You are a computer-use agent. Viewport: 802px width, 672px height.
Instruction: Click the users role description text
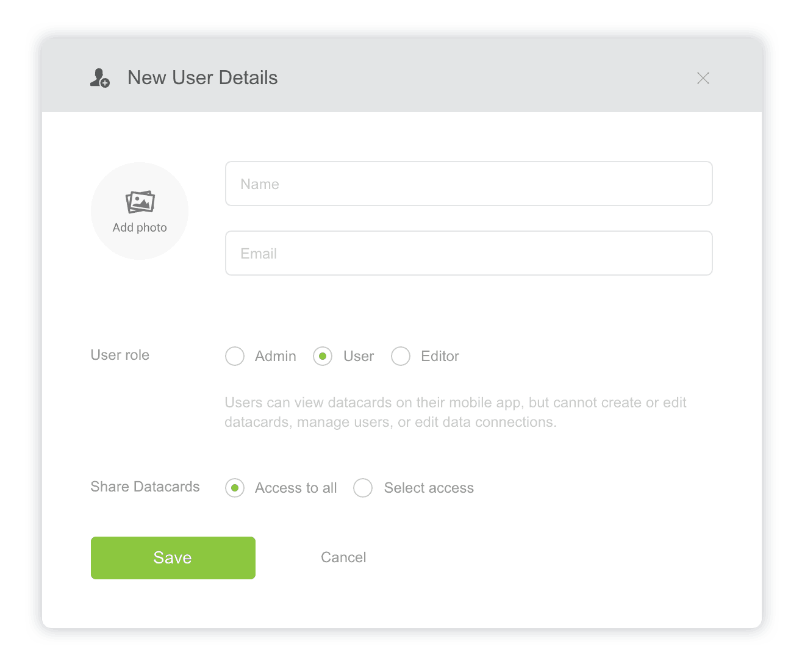[456, 412]
